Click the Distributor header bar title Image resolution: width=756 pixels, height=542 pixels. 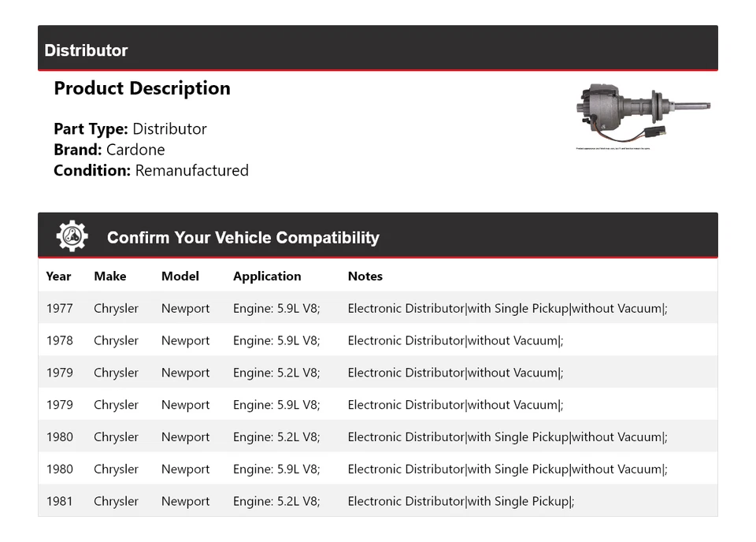(x=86, y=50)
